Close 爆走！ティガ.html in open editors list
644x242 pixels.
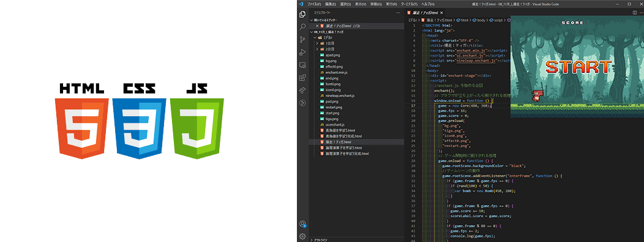(x=317, y=26)
